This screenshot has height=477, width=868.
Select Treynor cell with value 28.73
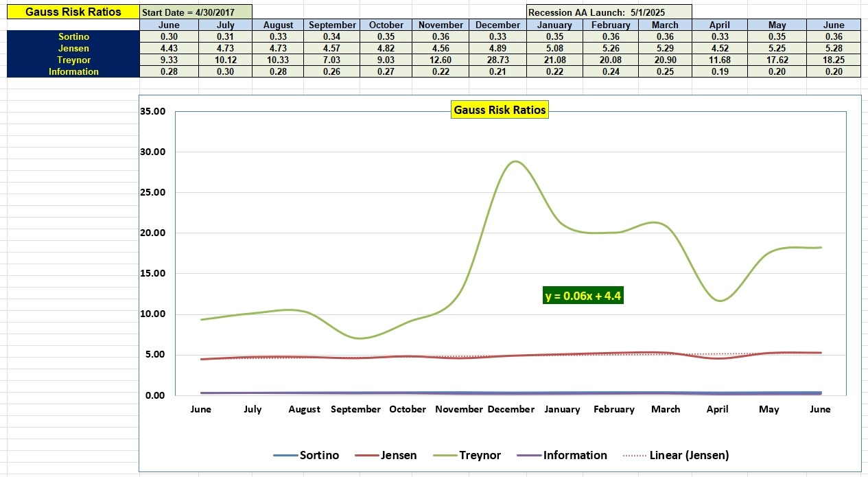coord(498,60)
